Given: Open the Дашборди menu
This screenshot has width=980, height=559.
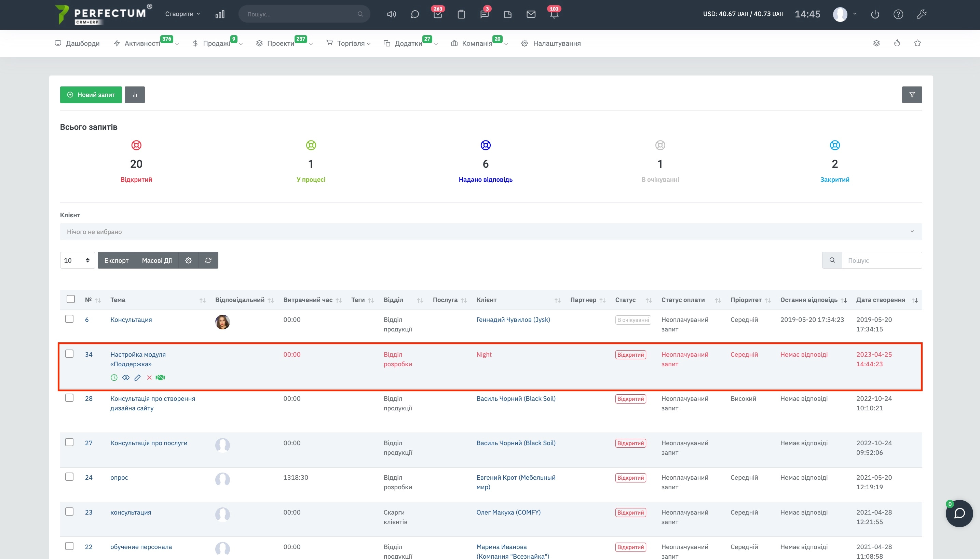Looking at the screenshot, I should [77, 43].
